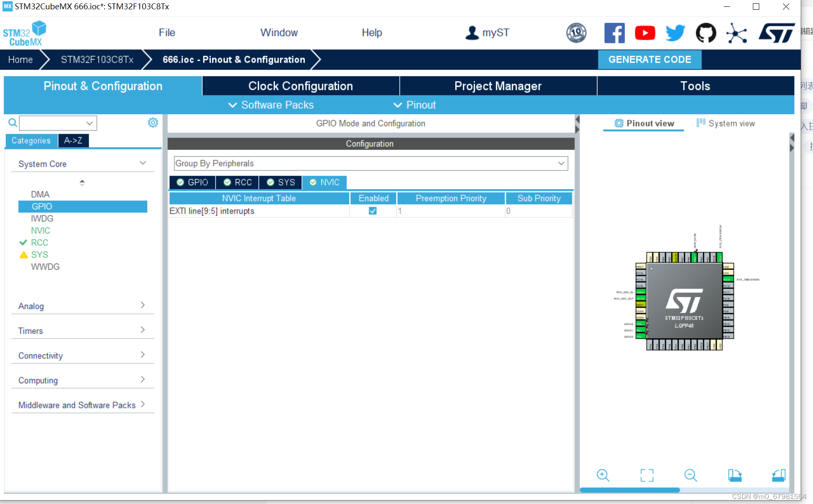Fit the chip to the view

point(647,475)
